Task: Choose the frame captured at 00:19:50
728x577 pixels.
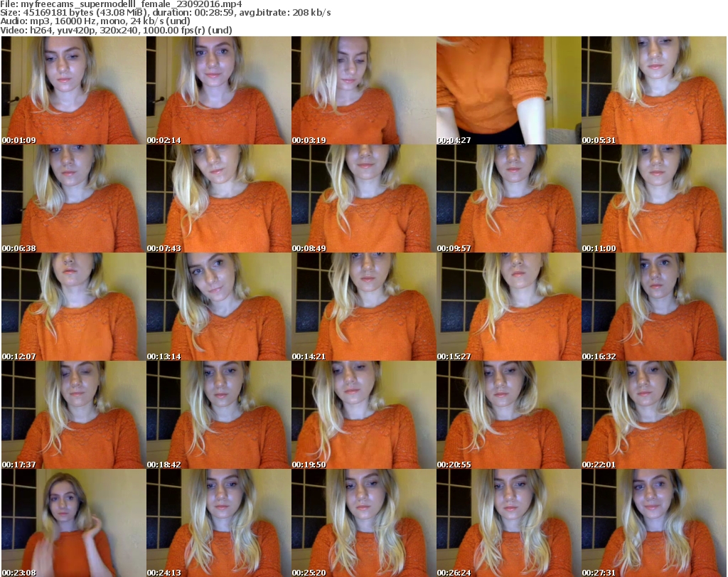Action: (x=363, y=415)
